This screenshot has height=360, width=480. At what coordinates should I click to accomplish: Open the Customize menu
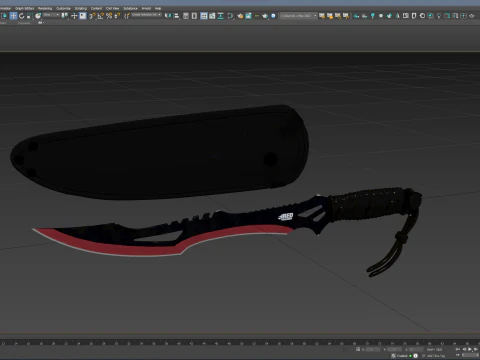point(63,8)
